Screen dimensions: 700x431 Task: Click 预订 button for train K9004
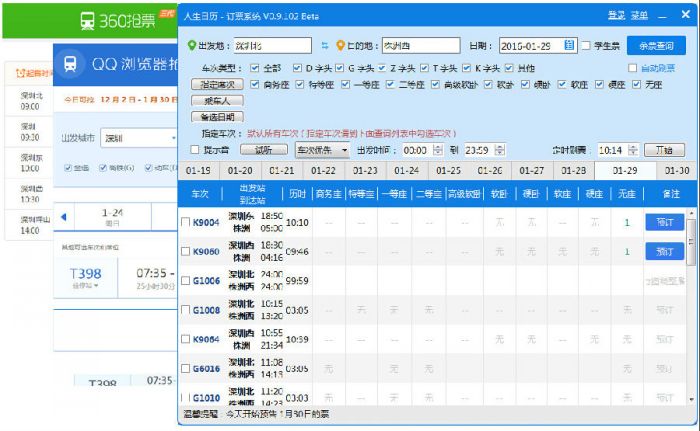pyautogui.click(x=665, y=222)
